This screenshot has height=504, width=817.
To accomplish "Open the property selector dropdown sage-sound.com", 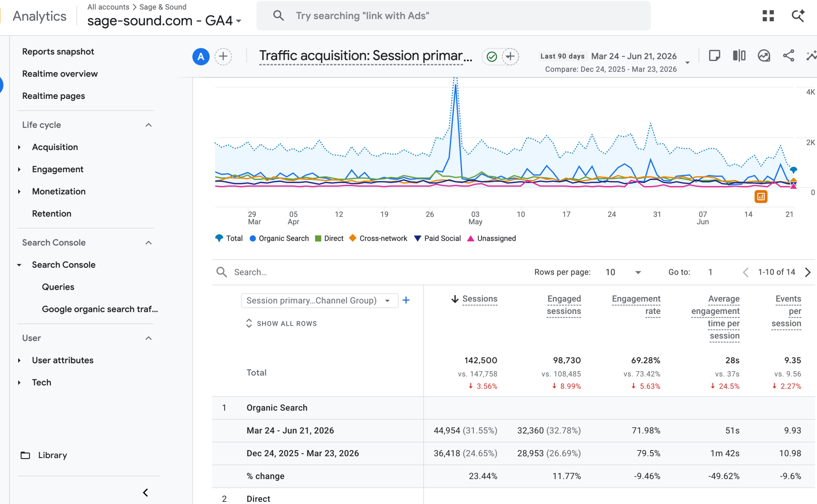I will pyautogui.click(x=164, y=21).
